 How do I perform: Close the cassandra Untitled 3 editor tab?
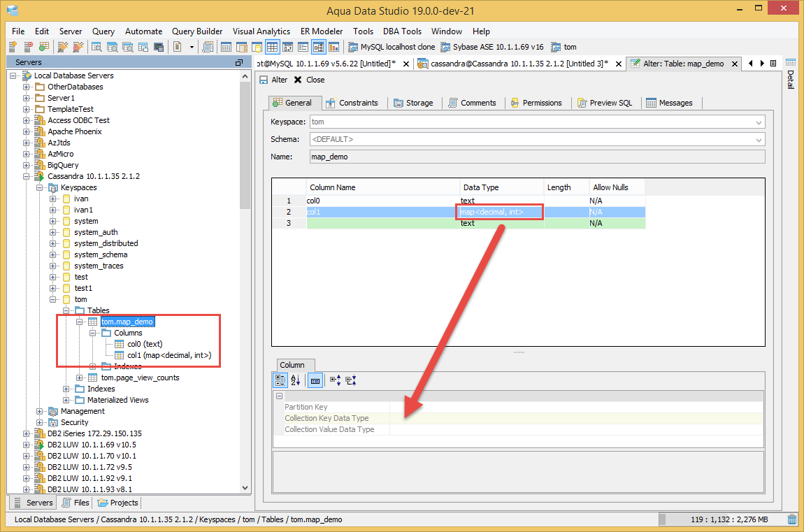pos(619,64)
